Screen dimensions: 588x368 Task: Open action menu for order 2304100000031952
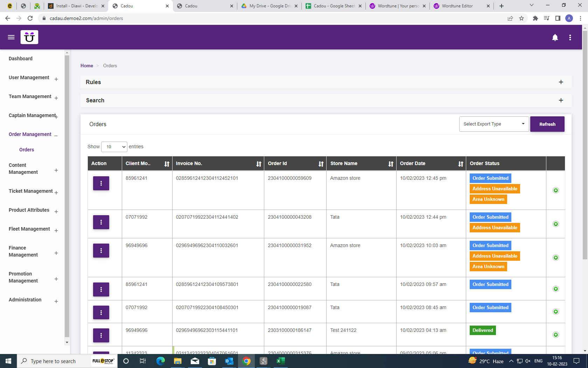101,251
